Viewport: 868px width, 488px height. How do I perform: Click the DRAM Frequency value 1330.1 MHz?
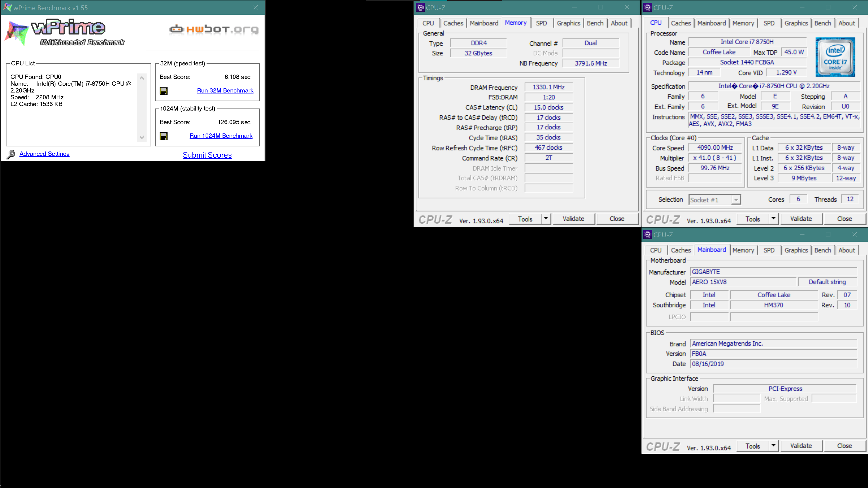click(549, 87)
